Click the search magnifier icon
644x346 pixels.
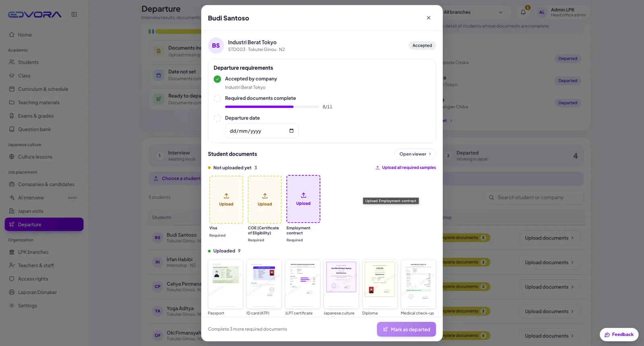point(491,198)
